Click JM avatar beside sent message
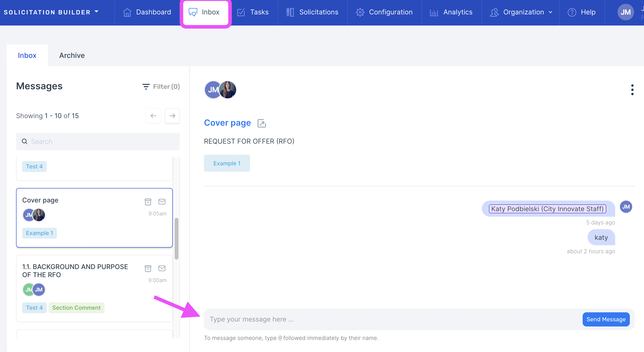The width and height of the screenshot is (644, 352). click(626, 207)
